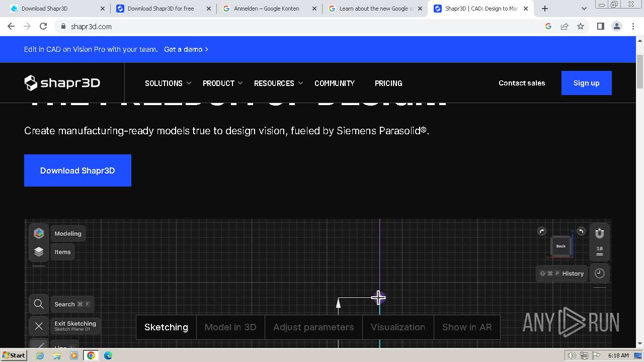This screenshot has height=362, width=644.
Task: Click the Modeling label button
Action: pos(68,233)
